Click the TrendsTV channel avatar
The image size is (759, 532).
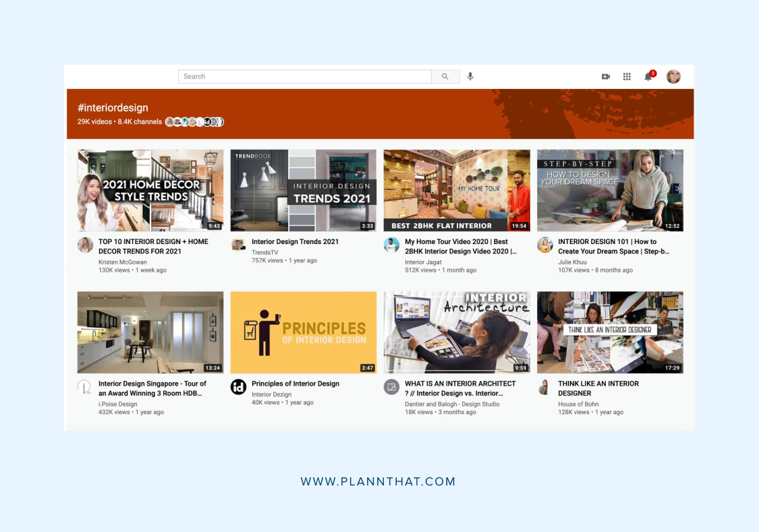tap(238, 245)
